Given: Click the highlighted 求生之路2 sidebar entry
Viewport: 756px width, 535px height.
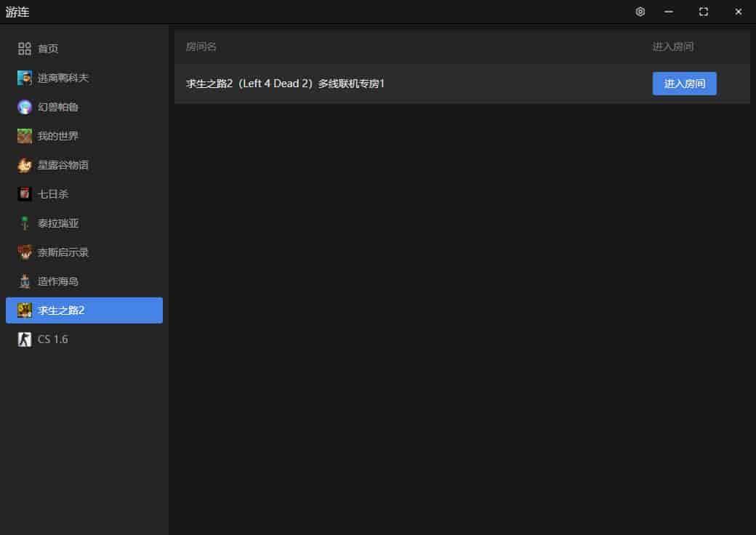Looking at the screenshot, I should coord(84,310).
